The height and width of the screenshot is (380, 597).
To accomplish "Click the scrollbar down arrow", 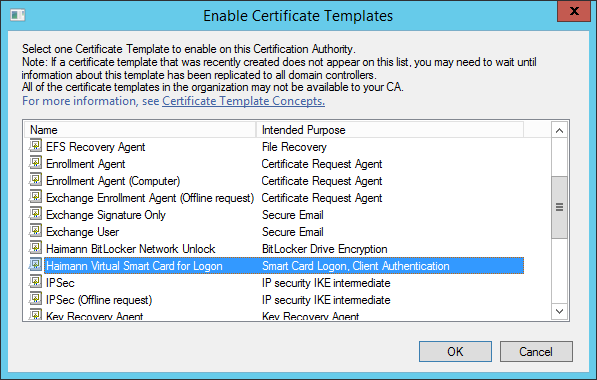I will click(x=559, y=311).
